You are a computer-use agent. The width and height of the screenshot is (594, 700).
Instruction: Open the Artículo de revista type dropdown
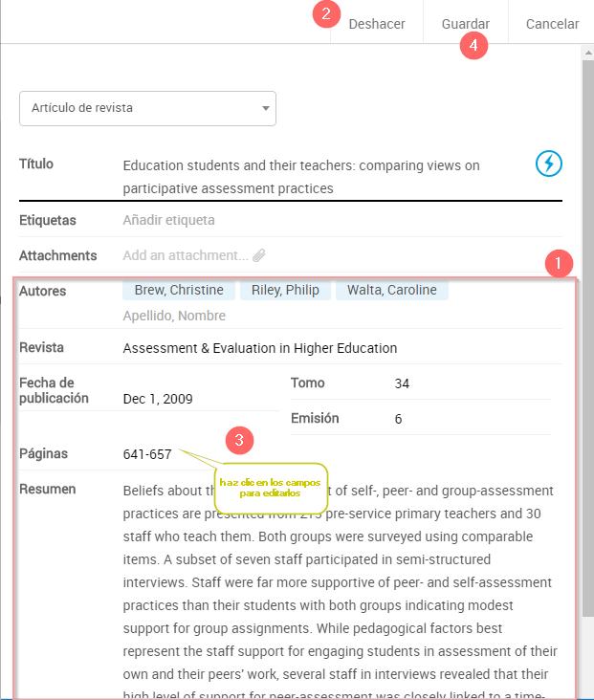click(x=147, y=108)
